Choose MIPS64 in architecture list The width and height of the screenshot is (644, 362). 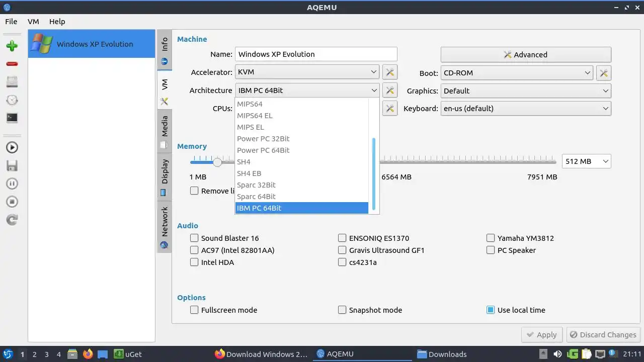coord(302,104)
